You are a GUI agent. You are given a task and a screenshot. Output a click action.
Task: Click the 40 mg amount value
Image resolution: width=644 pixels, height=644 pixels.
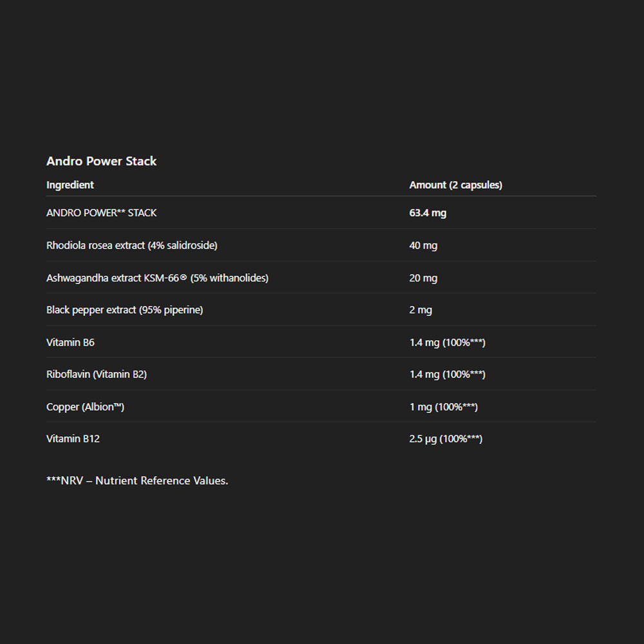pyautogui.click(x=423, y=245)
